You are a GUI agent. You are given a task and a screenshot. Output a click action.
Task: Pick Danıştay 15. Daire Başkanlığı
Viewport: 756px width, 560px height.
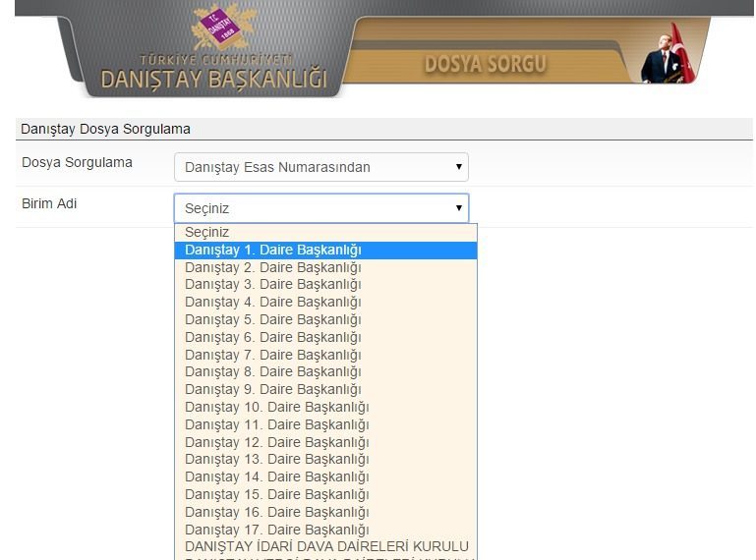[277, 494]
